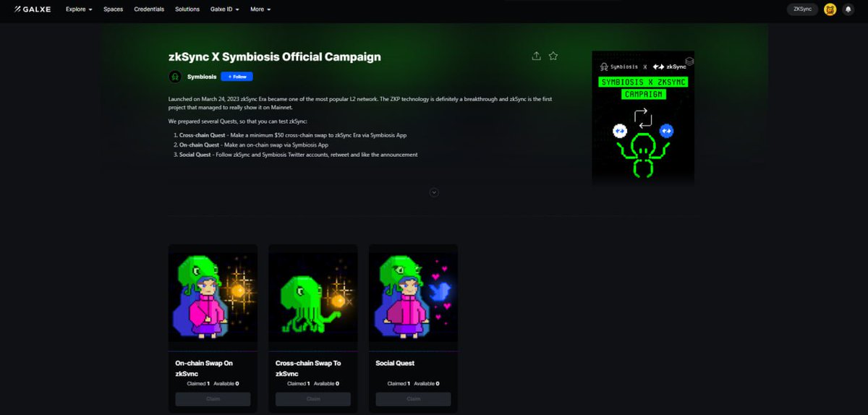This screenshot has width=868, height=415.
Task: Click Cross-chain Swap To zkSync title
Action: (308, 368)
